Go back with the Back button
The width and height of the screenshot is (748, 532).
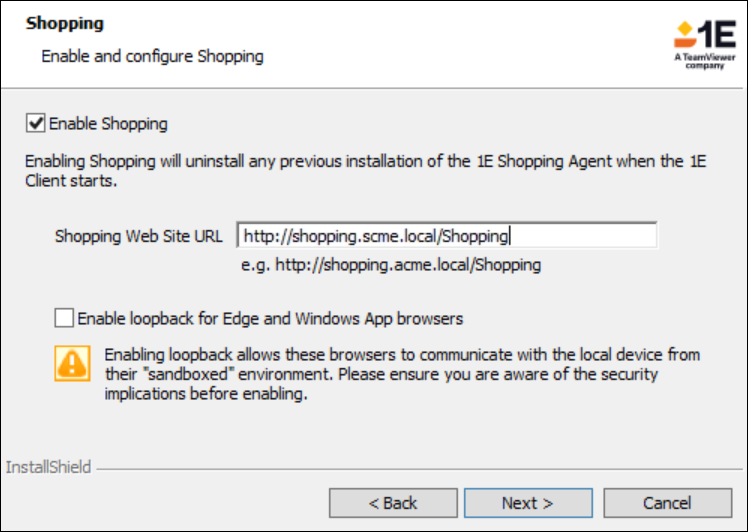click(393, 503)
